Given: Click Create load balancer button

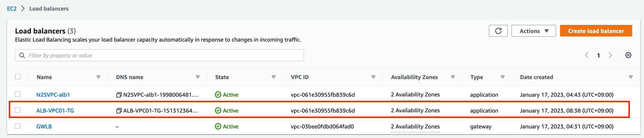Looking at the screenshot, I should coord(596,31).
